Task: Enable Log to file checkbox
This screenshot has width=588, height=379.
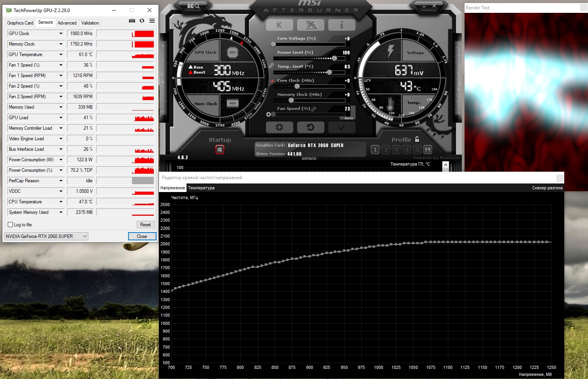Action: coord(11,225)
